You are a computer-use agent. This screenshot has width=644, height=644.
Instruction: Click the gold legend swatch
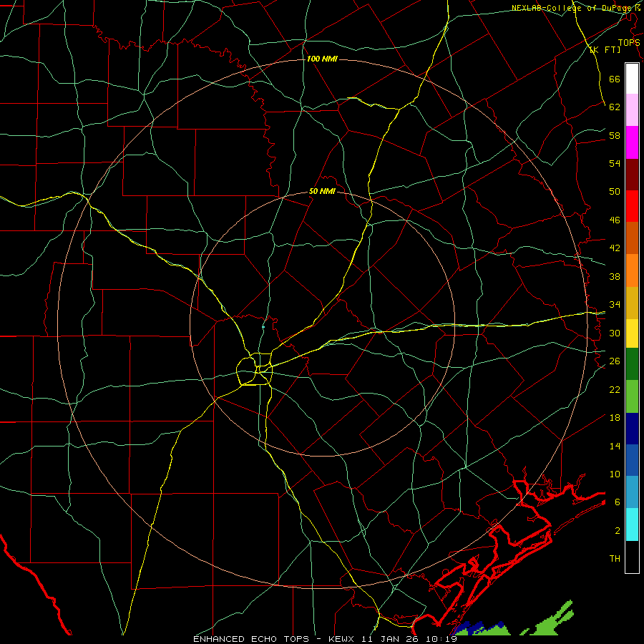pyautogui.click(x=632, y=303)
